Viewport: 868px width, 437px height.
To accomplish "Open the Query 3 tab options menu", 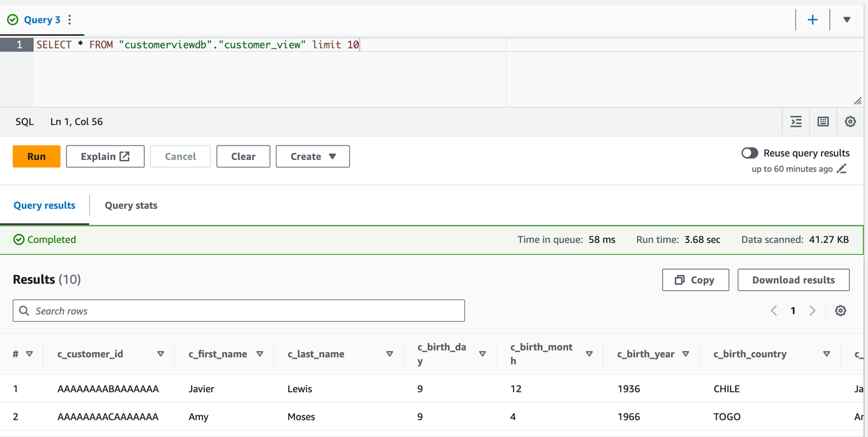I will coord(70,20).
